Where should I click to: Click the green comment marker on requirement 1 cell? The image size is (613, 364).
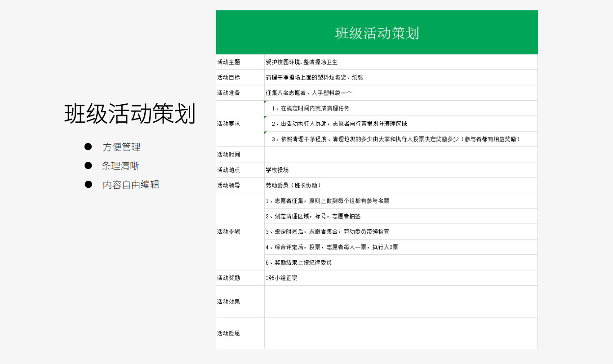tap(266, 102)
